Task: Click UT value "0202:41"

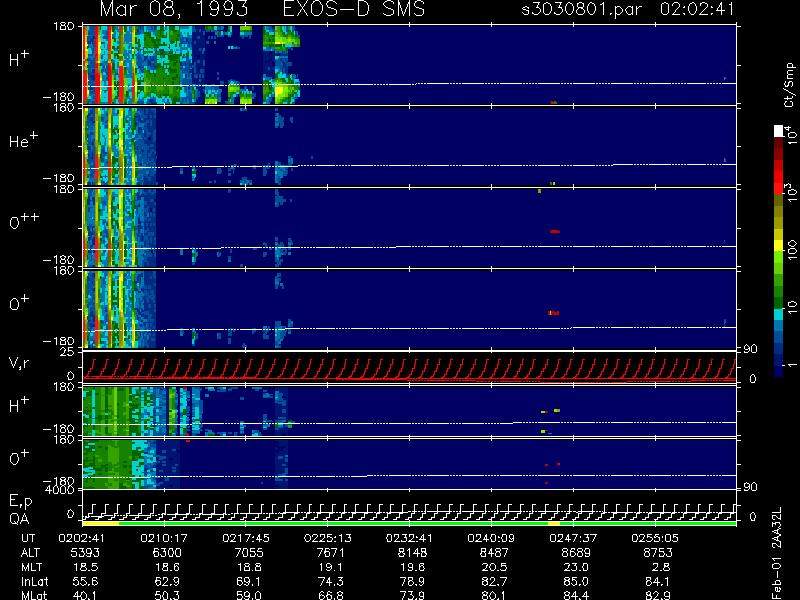Action: 83,538
